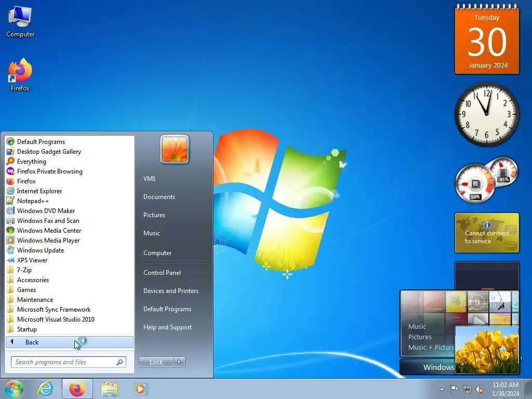Viewport: 532px width, 399px height.
Task: Go Back to the main Start menu
Action: coord(70,342)
